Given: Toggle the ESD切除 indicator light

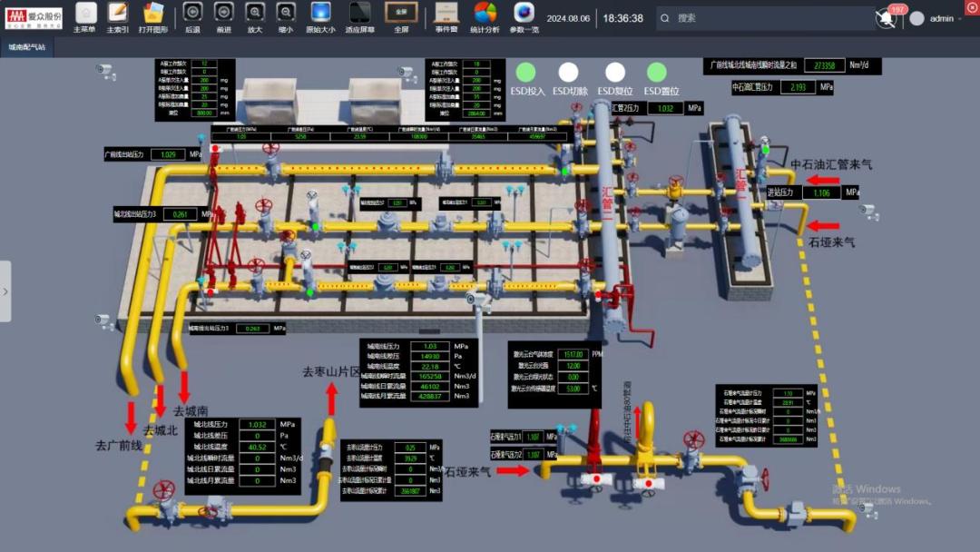Looking at the screenshot, I should tap(568, 73).
